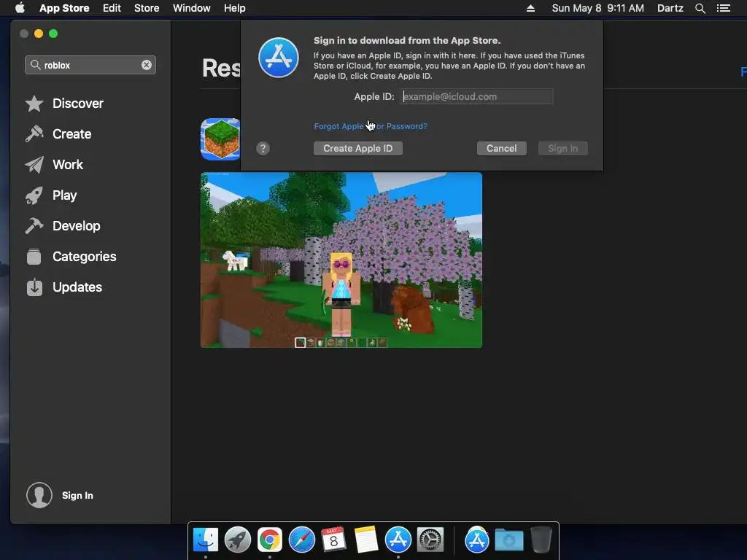The height and width of the screenshot is (560, 747).
Task: Focus the Apple ID email field
Action: [x=477, y=96]
